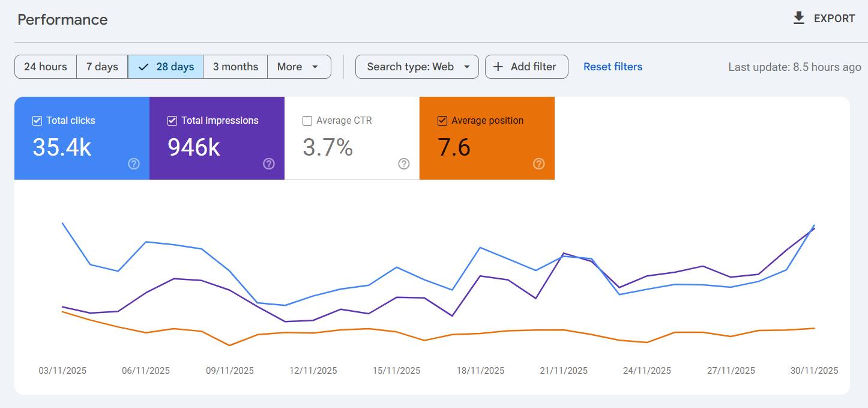Click help icon on Total clicks card
The image size is (868, 408).
(134, 163)
